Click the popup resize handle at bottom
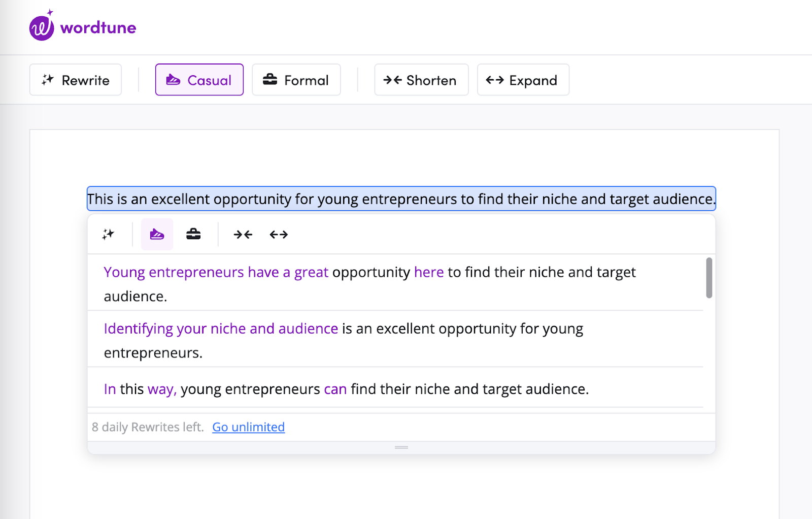The image size is (812, 519). (x=401, y=447)
